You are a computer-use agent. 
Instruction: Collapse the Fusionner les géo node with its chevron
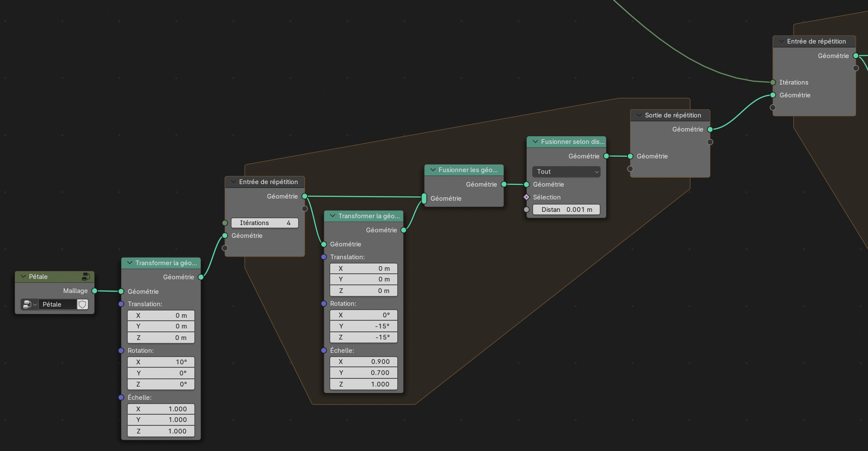pos(433,170)
